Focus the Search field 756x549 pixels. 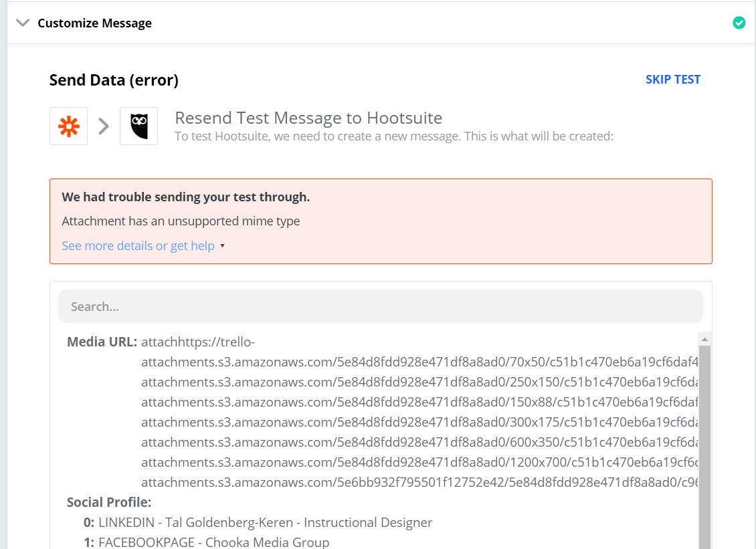point(381,306)
